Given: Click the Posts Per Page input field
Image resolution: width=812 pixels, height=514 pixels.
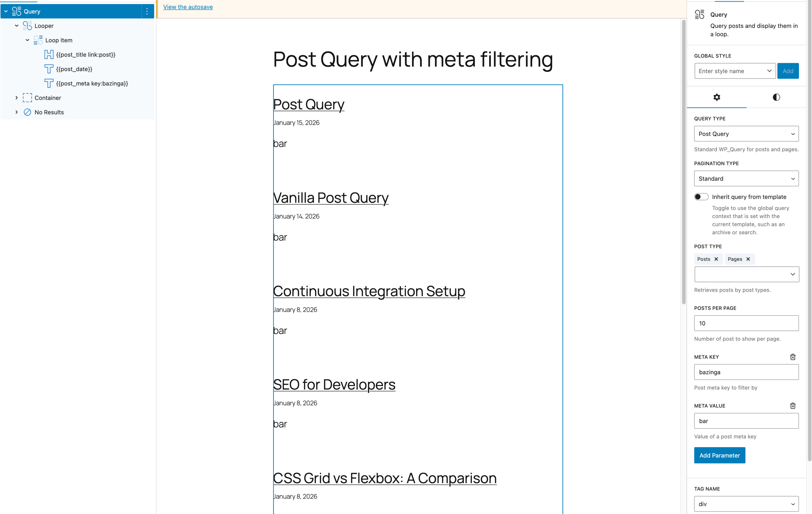Looking at the screenshot, I should [746, 323].
